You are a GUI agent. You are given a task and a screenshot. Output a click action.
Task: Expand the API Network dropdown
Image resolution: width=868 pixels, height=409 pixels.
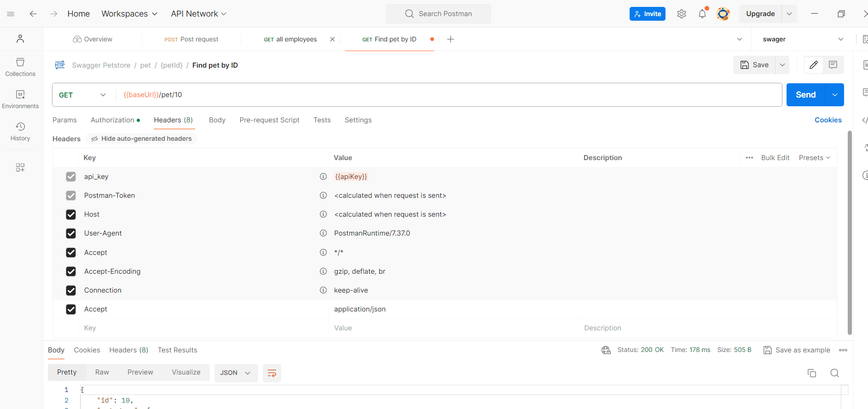(x=199, y=14)
